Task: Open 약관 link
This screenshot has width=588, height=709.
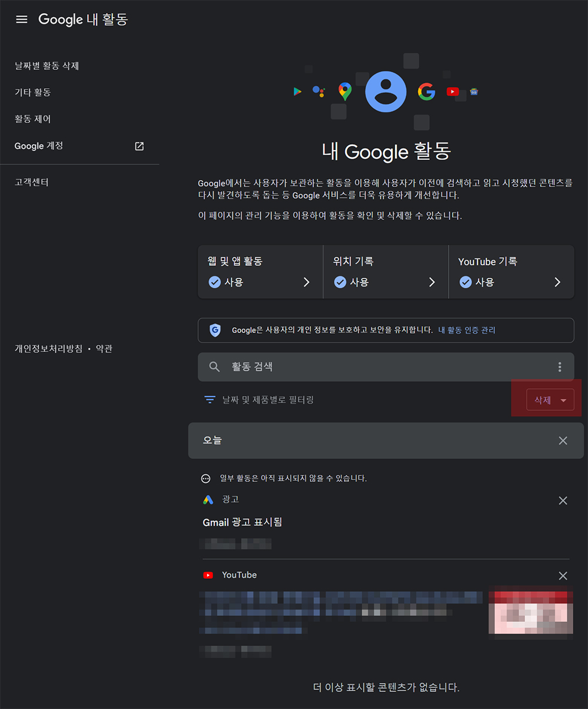Action: 104,349
